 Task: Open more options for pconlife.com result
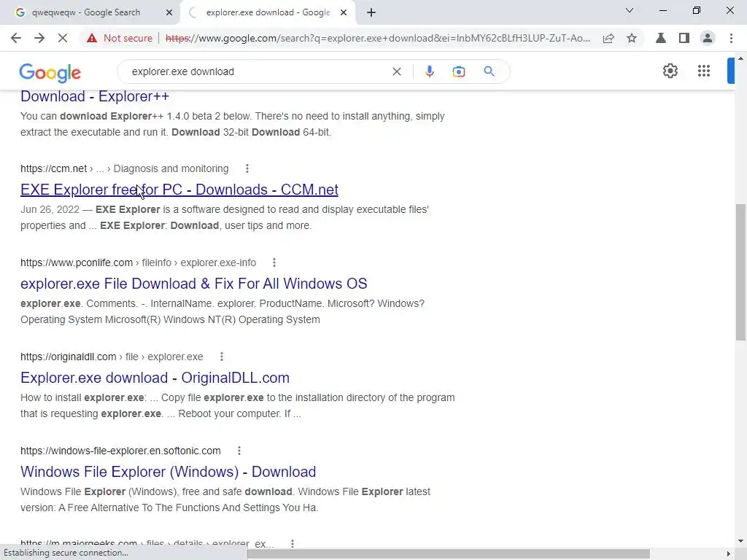[274, 262]
